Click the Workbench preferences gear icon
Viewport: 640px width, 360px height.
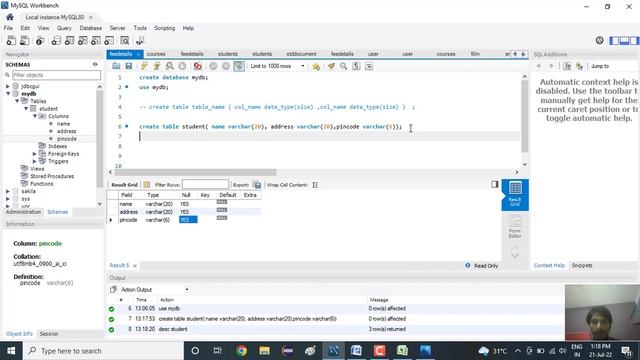(599, 40)
